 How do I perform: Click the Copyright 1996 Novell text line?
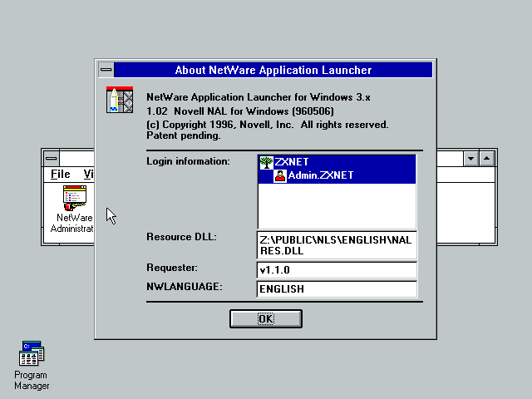pos(268,125)
